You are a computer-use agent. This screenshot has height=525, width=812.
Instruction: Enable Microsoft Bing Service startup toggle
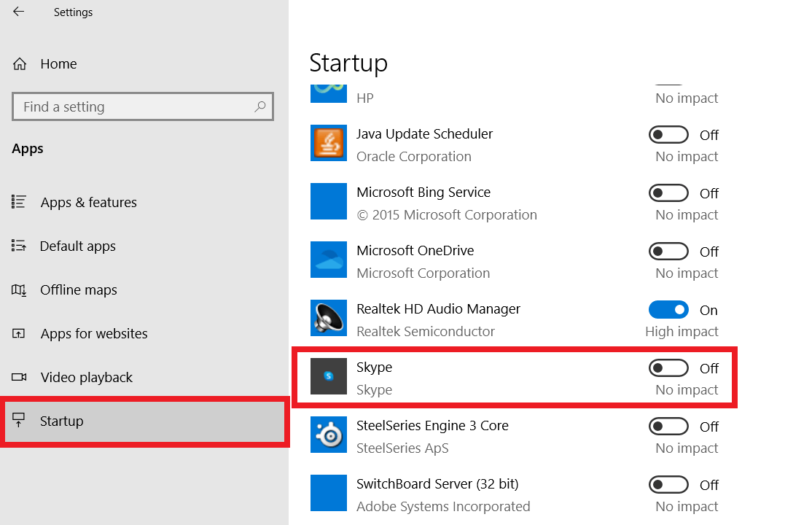(668, 193)
